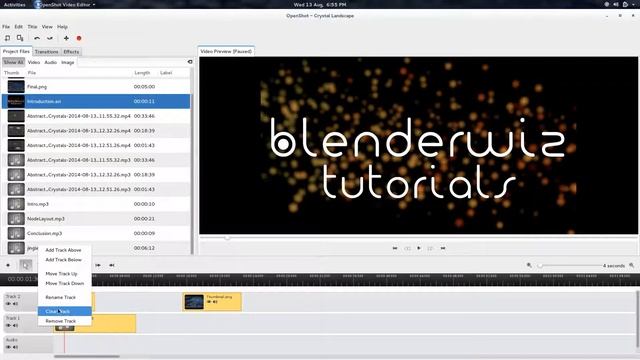The width and height of the screenshot is (640, 360).
Task: Open the File menu
Action: pos(6,27)
